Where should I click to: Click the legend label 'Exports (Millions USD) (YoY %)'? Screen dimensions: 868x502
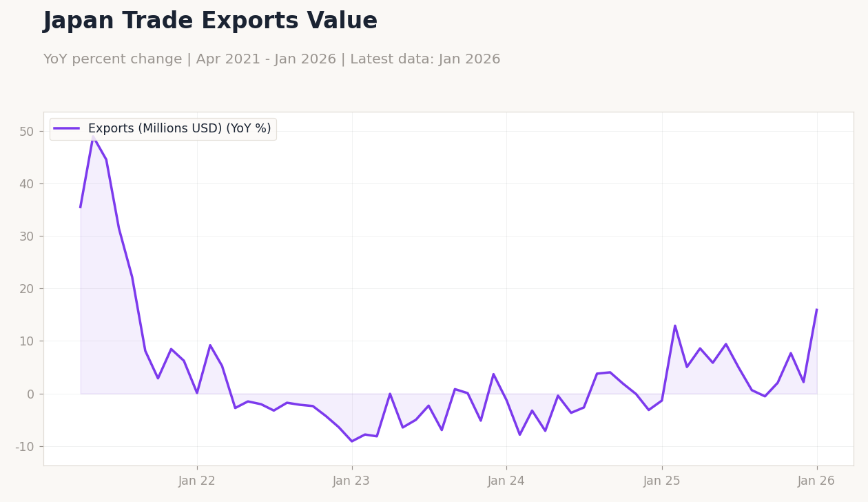tap(180, 129)
